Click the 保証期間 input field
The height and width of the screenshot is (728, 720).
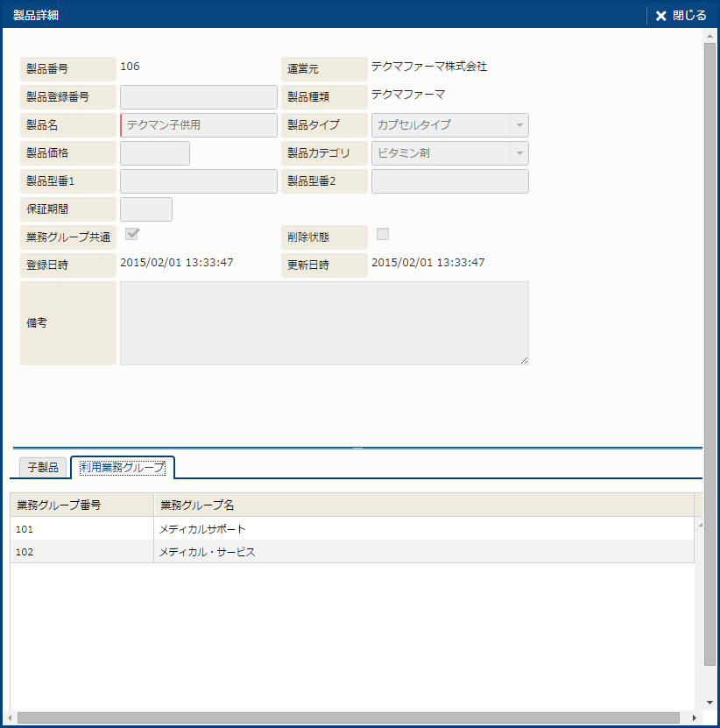(x=145, y=209)
